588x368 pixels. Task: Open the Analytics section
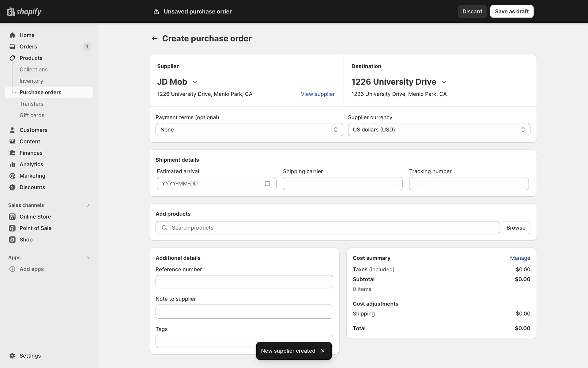pos(31,164)
